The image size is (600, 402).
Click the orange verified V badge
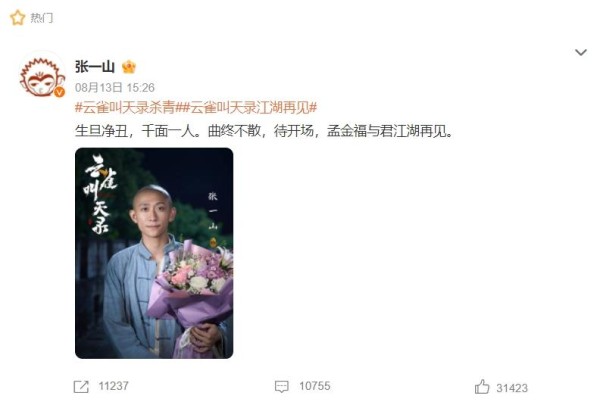tap(59, 92)
